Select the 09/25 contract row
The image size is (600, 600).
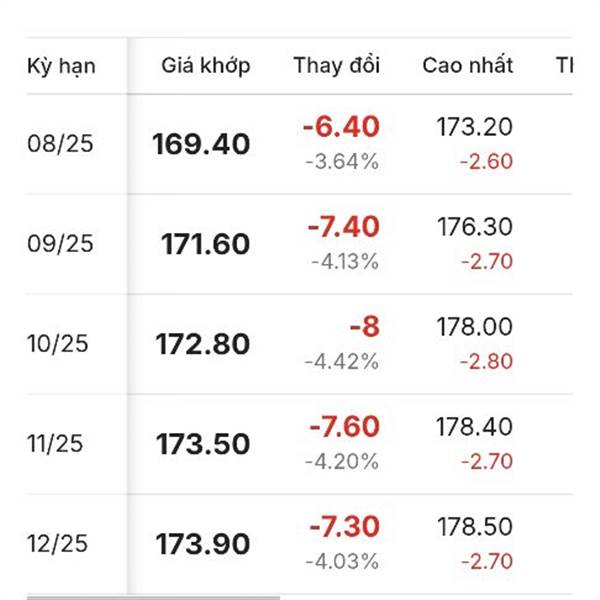299,244
